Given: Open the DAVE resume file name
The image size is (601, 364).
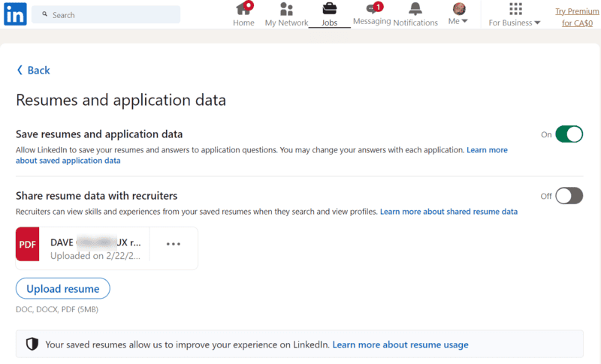Looking at the screenshot, I should click(96, 242).
